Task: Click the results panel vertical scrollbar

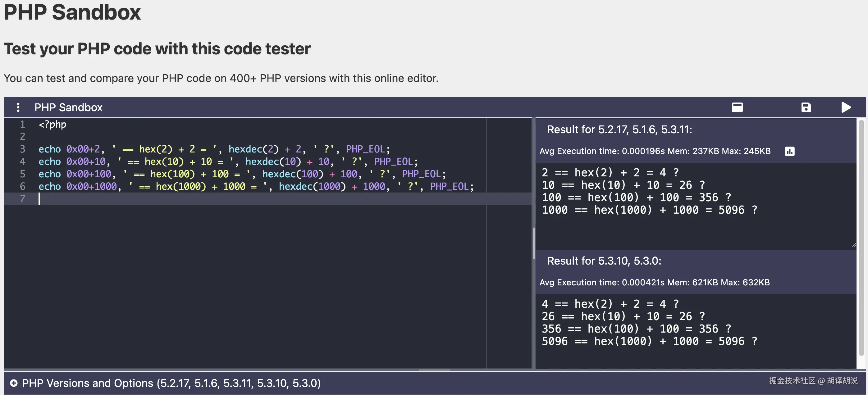Action: (861, 238)
